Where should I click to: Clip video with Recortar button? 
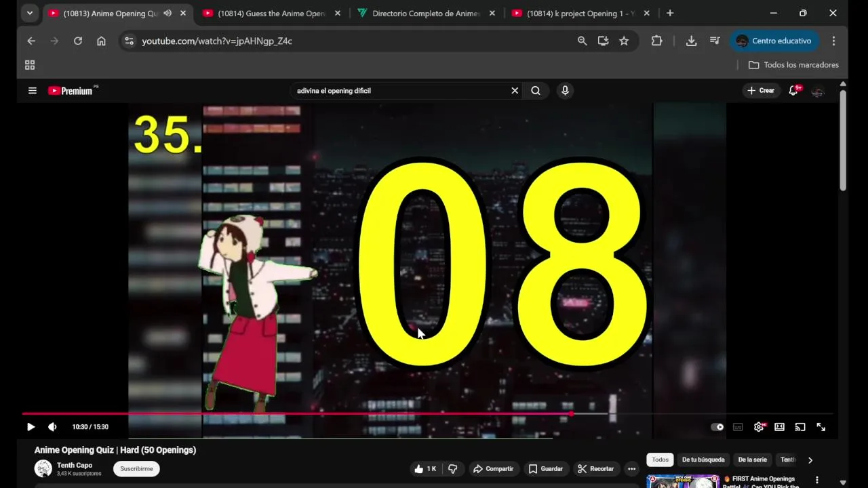595,469
